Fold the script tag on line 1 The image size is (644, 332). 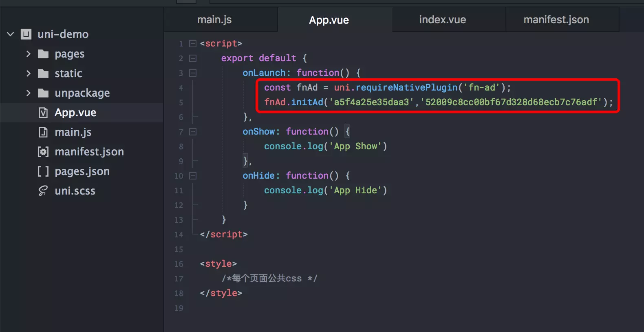click(x=193, y=44)
